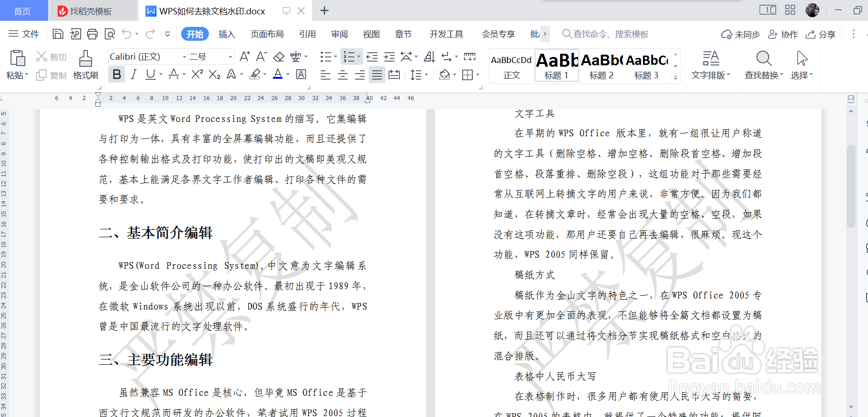Expand line spacing dropdown

point(426,75)
